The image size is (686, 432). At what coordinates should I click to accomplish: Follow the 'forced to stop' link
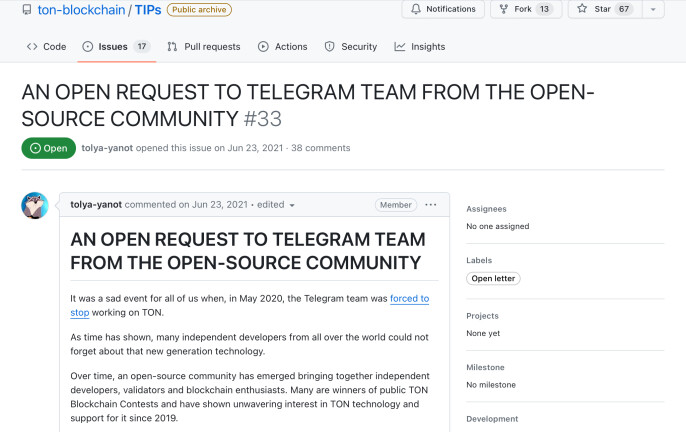pyautogui.click(x=410, y=299)
